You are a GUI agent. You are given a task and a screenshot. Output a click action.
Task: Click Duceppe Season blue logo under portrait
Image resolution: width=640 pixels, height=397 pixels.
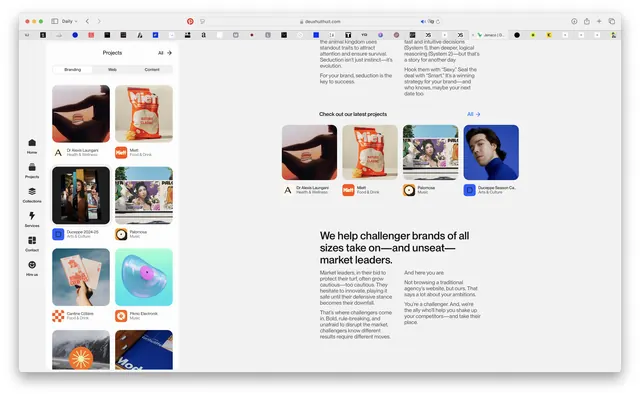469,190
